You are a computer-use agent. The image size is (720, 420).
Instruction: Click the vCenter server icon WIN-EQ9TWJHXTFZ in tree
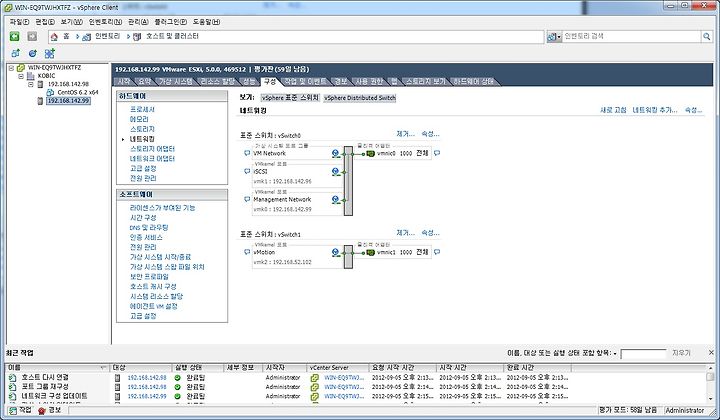21,67
